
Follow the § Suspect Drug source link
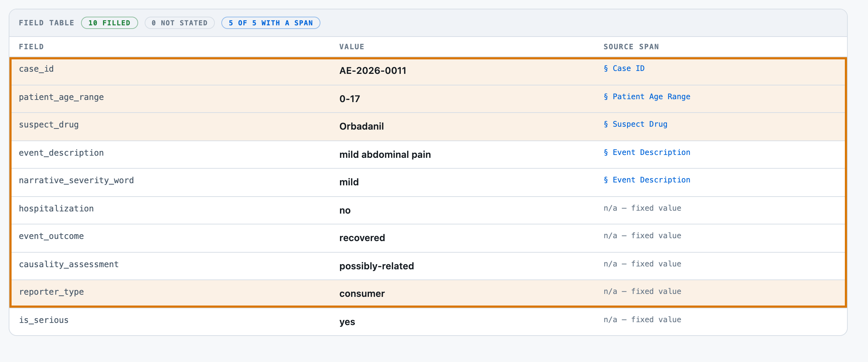[x=635, y=124]
